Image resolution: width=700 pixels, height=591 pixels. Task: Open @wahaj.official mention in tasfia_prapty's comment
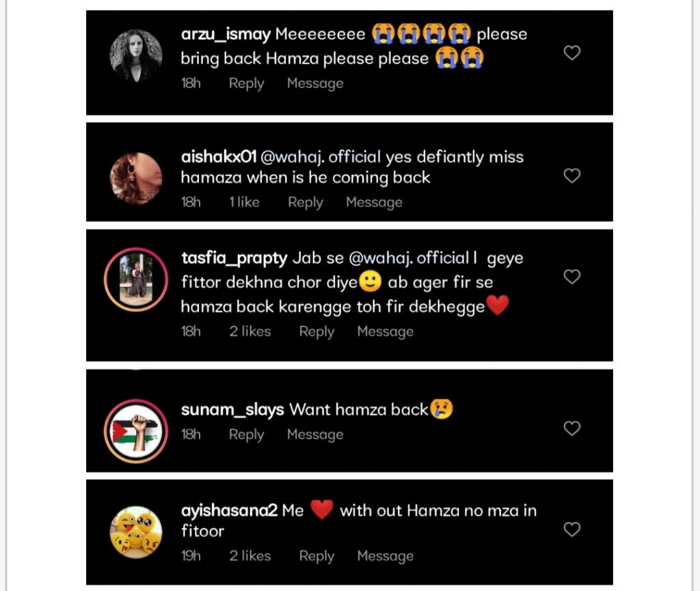click(409, 258)
